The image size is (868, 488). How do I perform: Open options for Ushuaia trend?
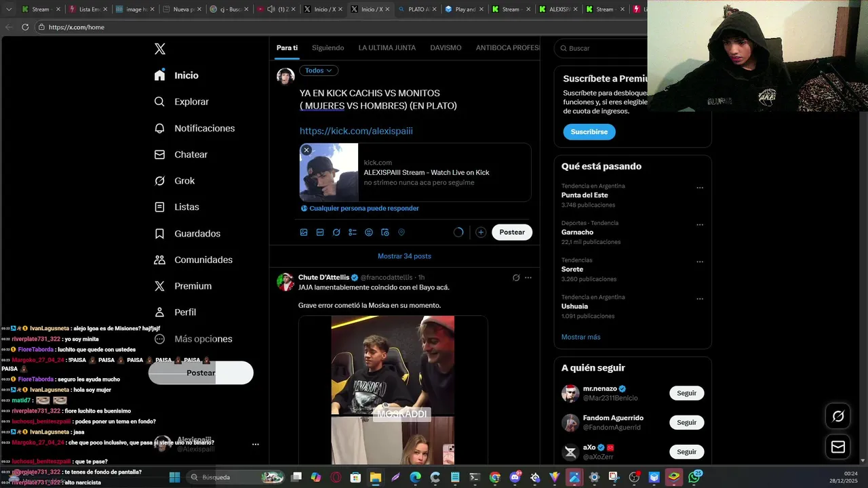(700, 299)
